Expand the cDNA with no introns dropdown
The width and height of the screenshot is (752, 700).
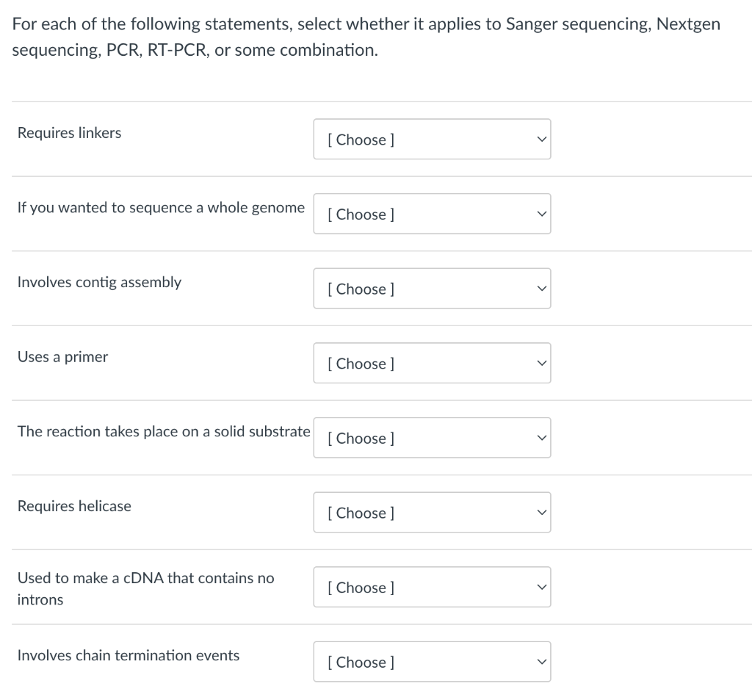431,588
